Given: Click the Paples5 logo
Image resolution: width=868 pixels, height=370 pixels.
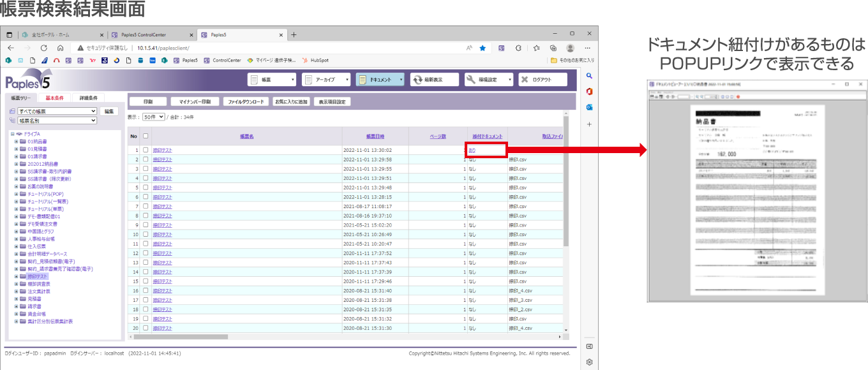Looking at the screenshot, I should (x=28, y=81).
